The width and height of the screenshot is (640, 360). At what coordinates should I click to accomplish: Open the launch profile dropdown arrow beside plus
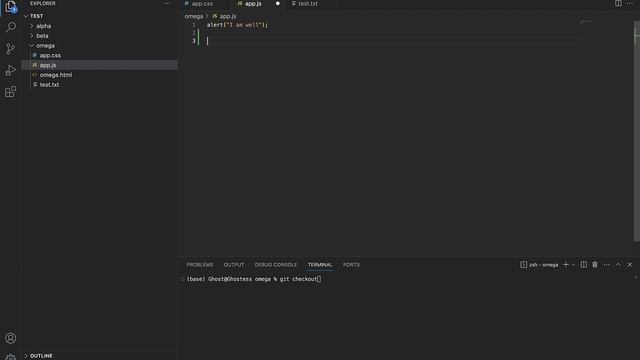click(573, 265)
